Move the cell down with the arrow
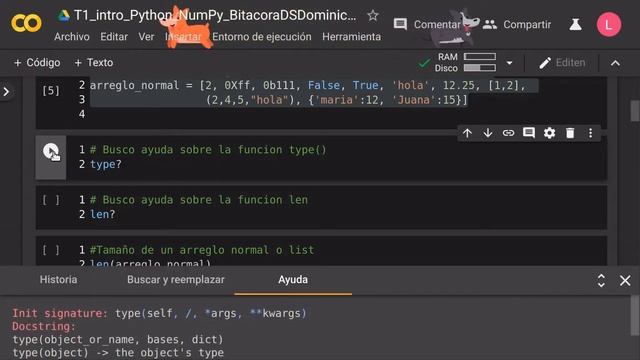Image resolution: width=640 pixels, height=360 pixels. pos(488,133)
